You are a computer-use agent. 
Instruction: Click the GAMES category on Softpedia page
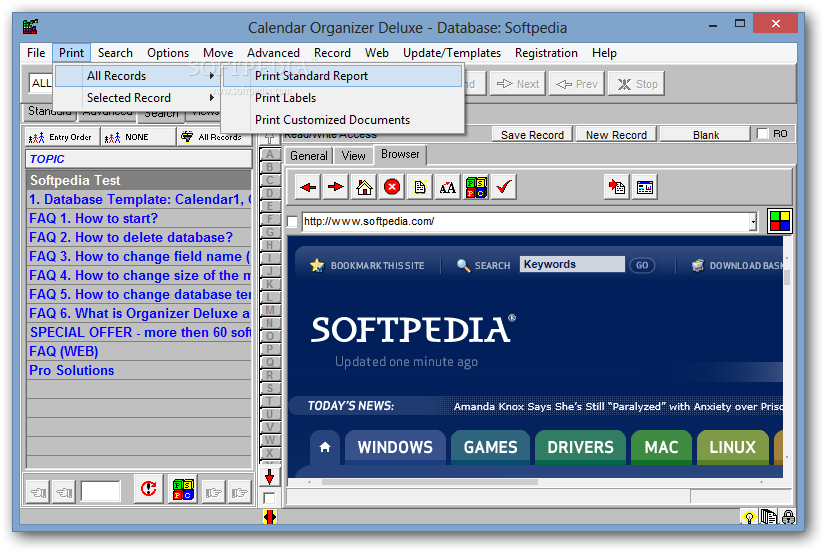490,447
